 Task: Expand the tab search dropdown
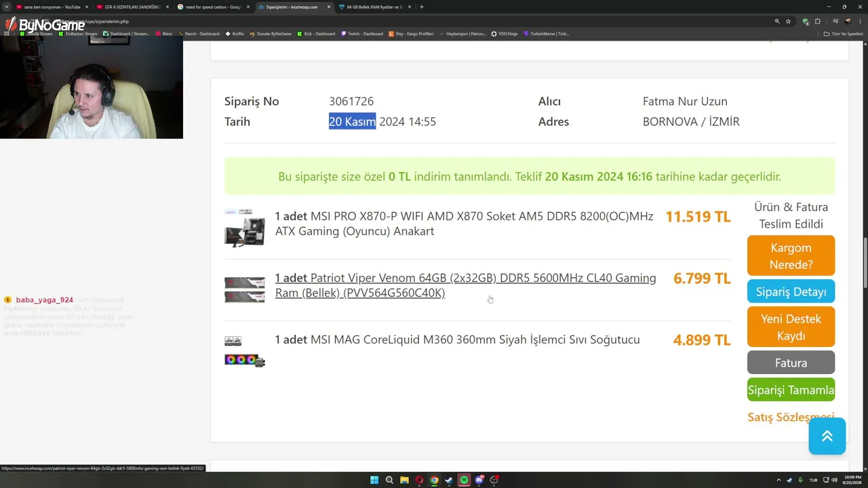point(7,7)
